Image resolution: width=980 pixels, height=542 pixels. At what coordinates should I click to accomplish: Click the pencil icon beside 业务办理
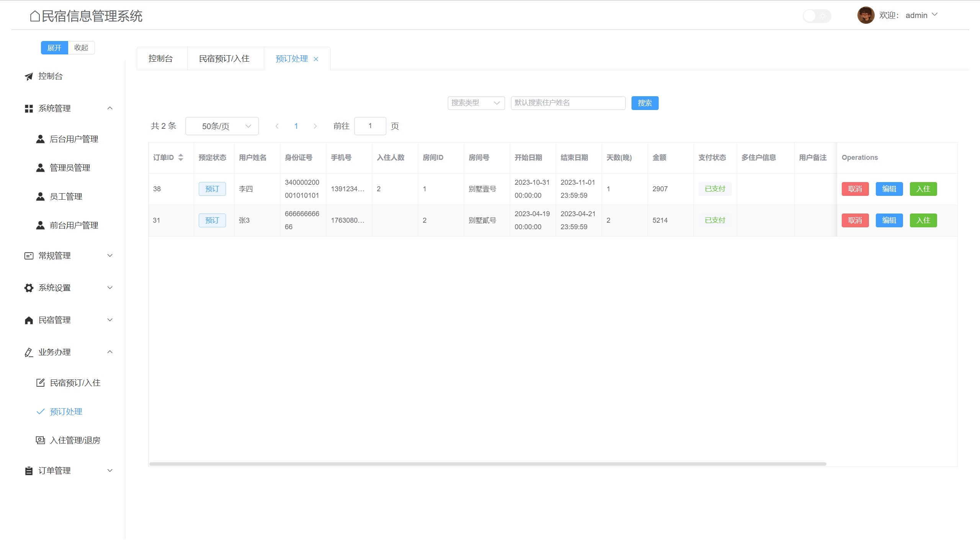29,352
